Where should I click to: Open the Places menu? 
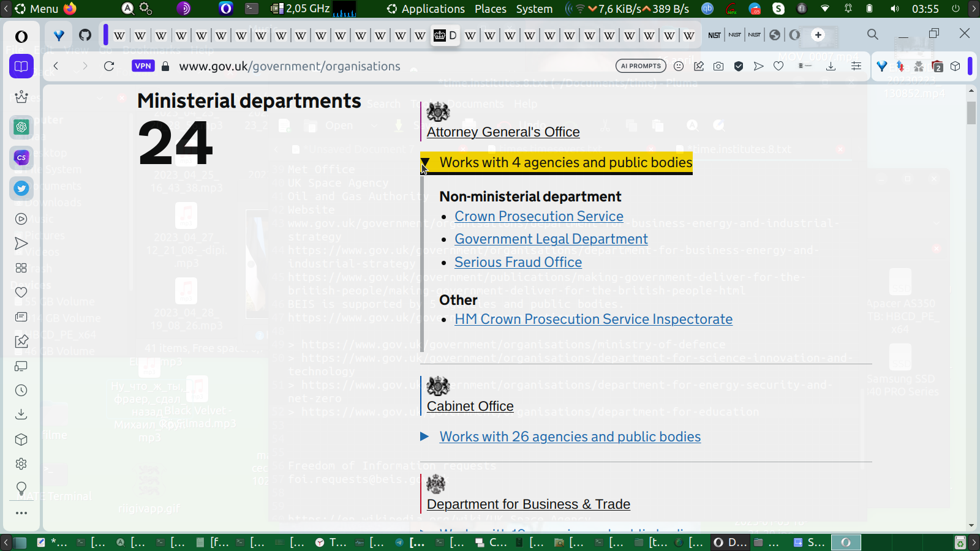[x=491, y=9]
